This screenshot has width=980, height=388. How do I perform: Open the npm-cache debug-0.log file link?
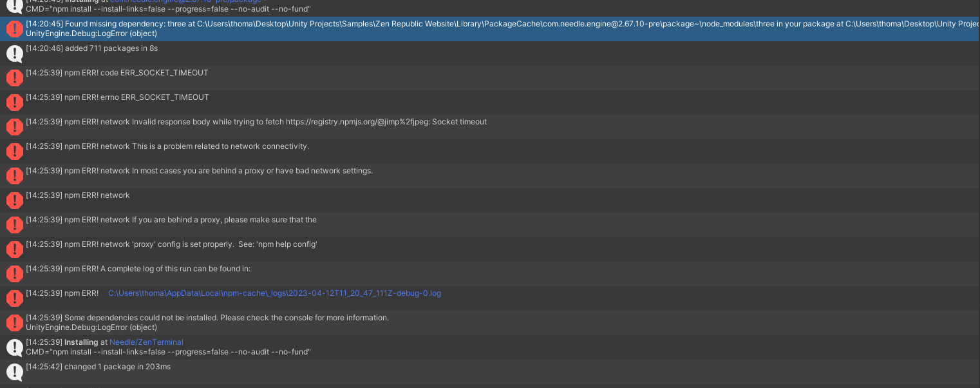click(274, 293)
